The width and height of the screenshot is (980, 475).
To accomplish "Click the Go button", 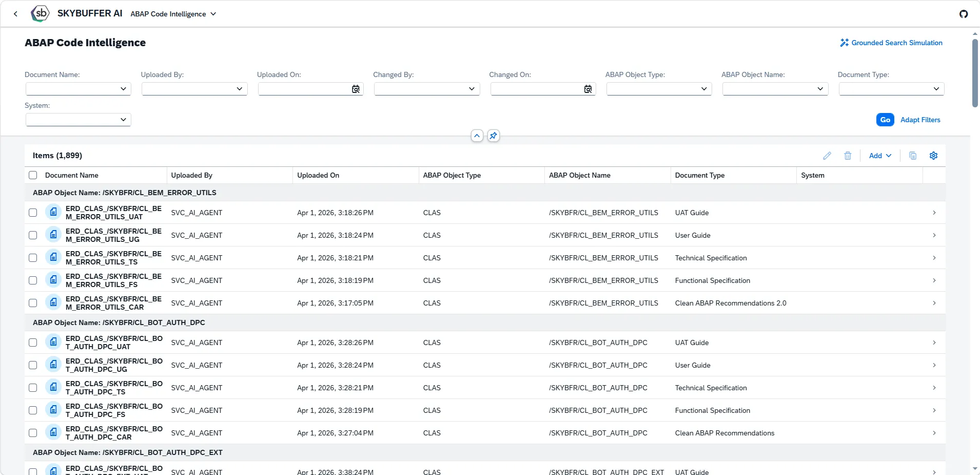I will [885, 120].
